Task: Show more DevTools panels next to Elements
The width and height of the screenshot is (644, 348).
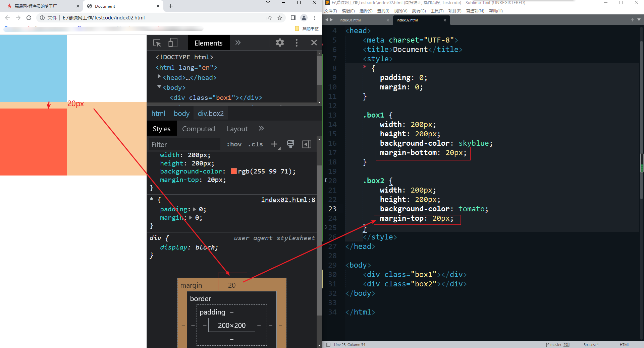Action: click(x=238, y=43)
